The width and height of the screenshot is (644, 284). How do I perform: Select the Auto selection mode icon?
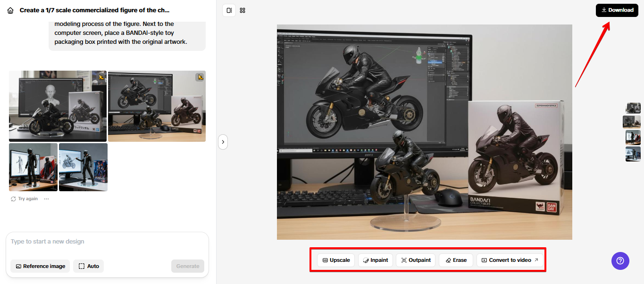coord(81,266)
